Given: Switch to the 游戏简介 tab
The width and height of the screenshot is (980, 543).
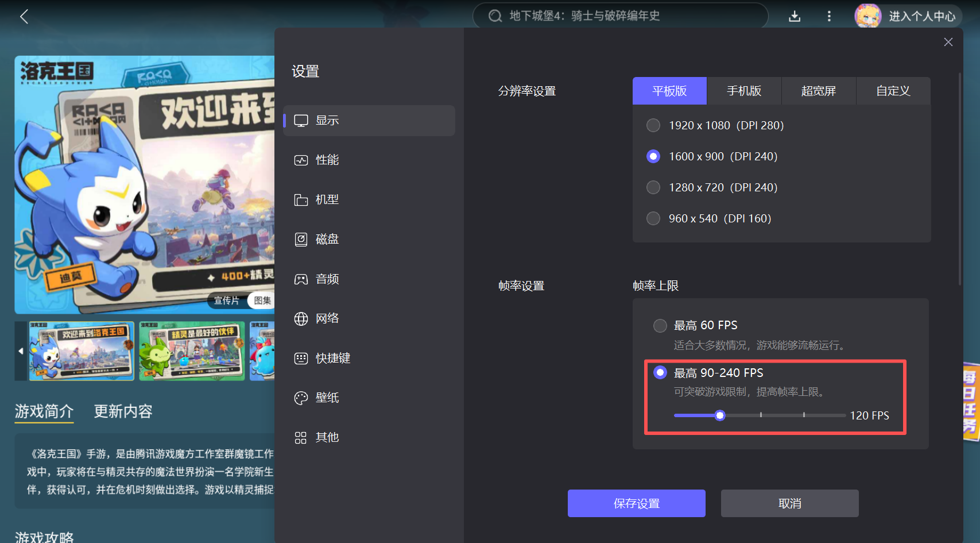Looking at the screenshot, I should click(x=44, y=411).
